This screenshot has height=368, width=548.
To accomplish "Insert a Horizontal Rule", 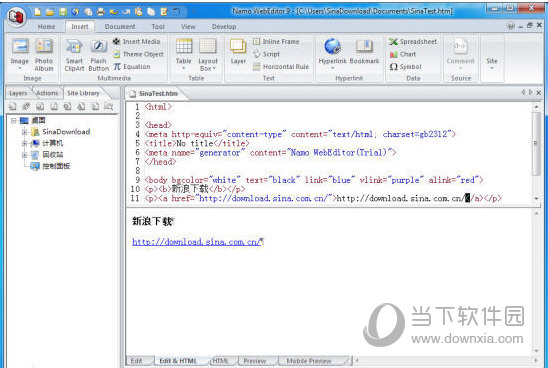I will 281,67.
